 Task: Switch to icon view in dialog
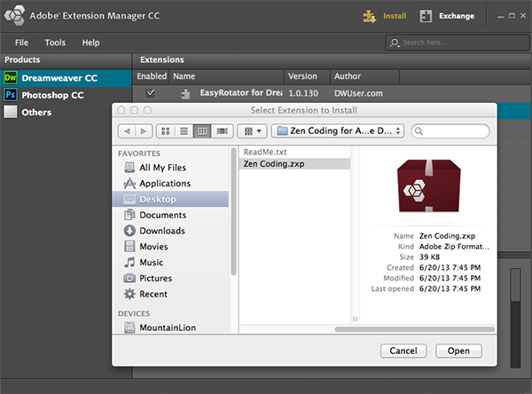166,131
